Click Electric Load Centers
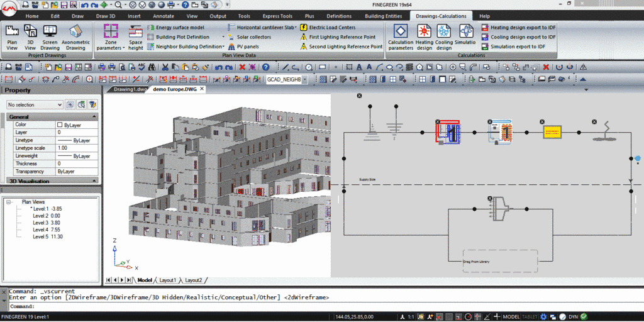 pos(328,28)
